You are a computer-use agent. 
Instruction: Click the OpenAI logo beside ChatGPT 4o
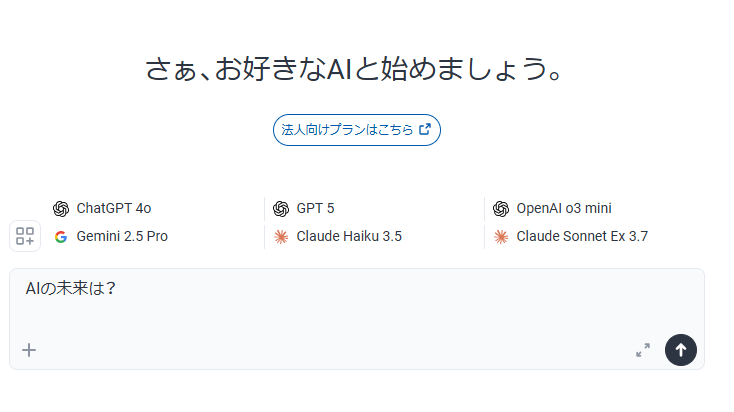[61, 209]
